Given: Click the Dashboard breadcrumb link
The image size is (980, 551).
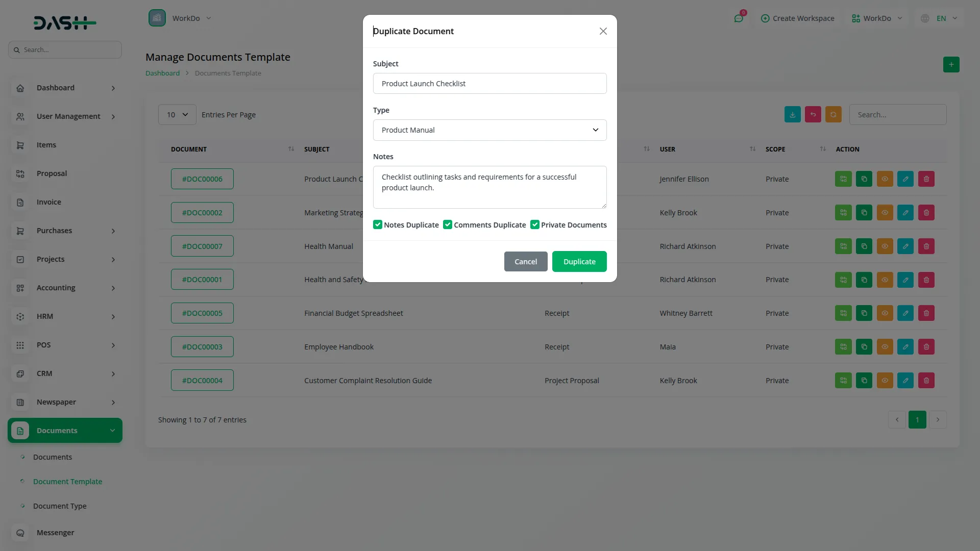Looking at the screenshot, I should coord(161,73).
